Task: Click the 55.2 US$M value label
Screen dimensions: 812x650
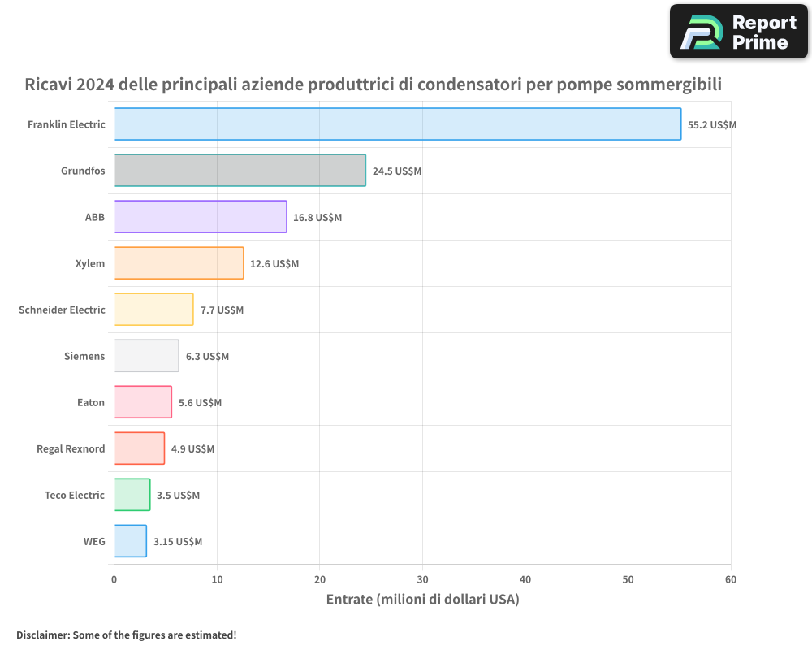Action: tap(711, 125)
